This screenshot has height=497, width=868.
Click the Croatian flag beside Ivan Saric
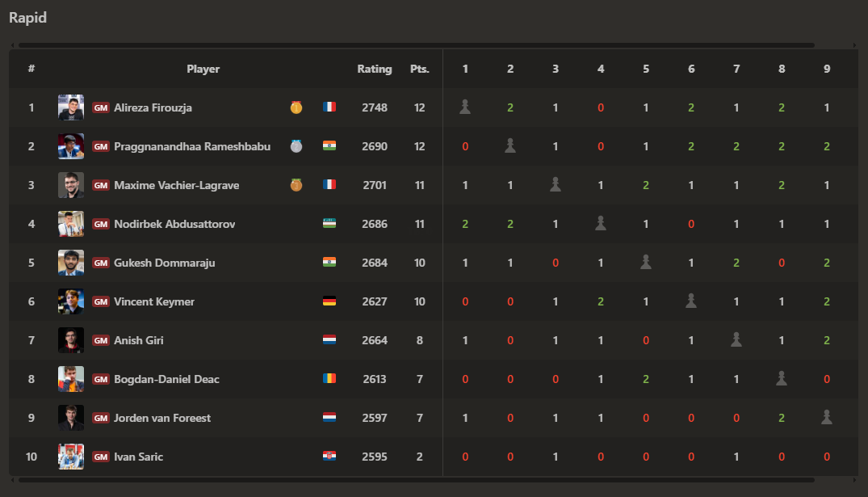(x=329, y=456)
